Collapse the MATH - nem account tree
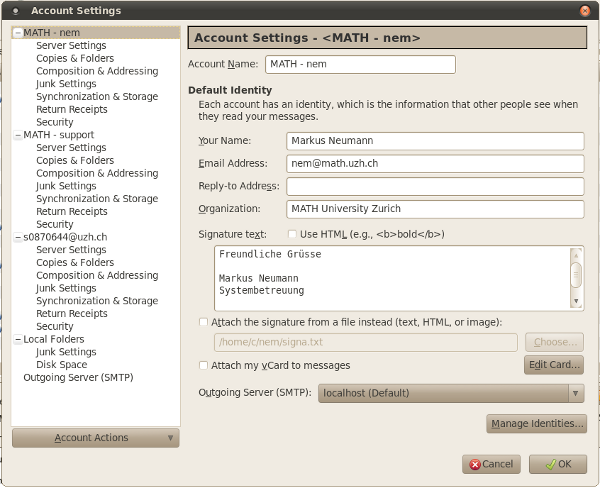 17,33
